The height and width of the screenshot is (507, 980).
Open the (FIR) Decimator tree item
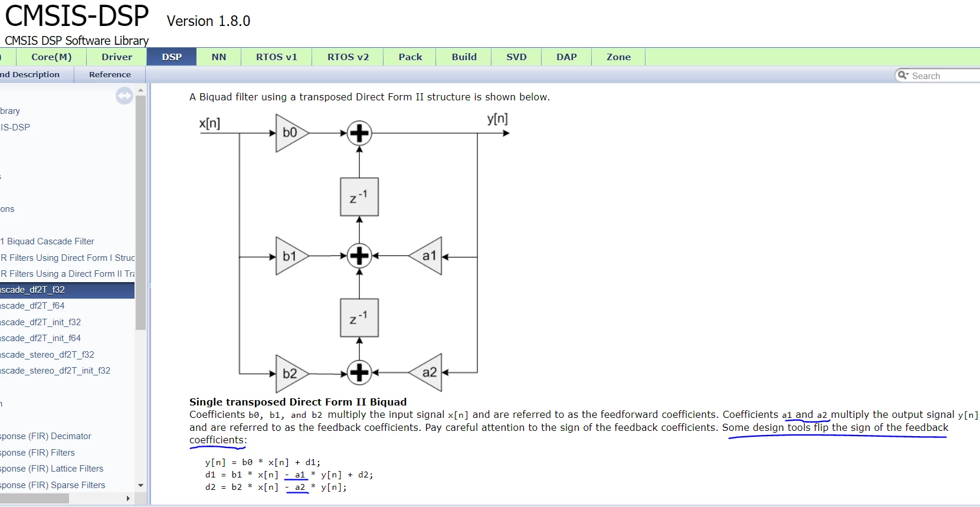click(45, 436)
